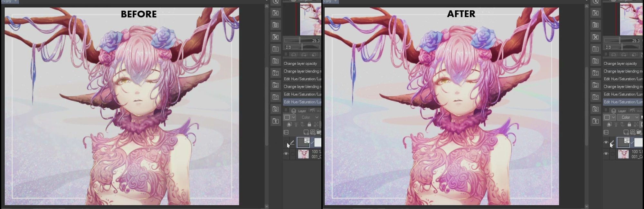The width and height of the screenshot is (644, 209).
Task: Click the Navigator preview thumbnail in the Before panel
Action: pos(310,19)
